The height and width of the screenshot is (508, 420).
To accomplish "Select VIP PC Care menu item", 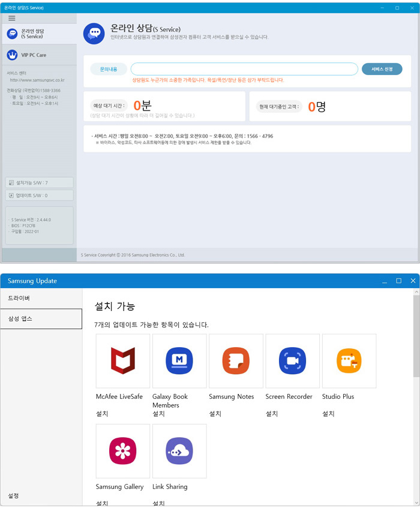I will pos(39,55).
